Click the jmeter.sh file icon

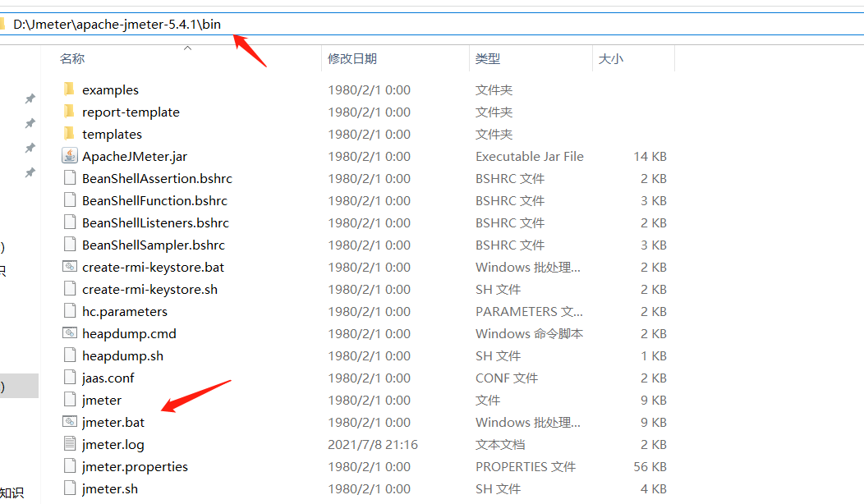point(70,488)
